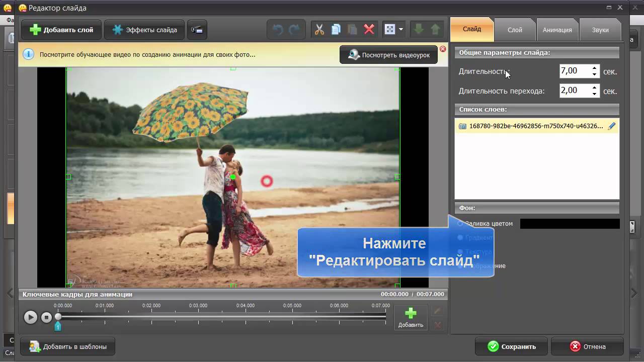Increase Длительность with the up arrow
Viewport: 644px width, 362px height.
595,68
